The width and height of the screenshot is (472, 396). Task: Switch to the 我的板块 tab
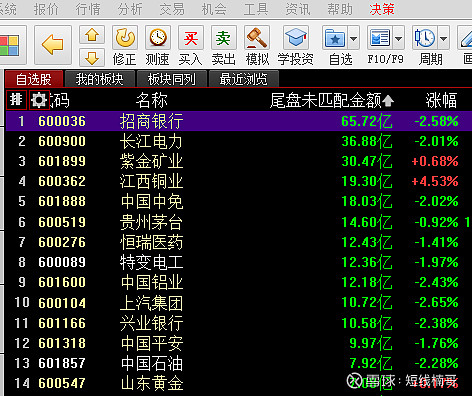(x=100, y=79)
